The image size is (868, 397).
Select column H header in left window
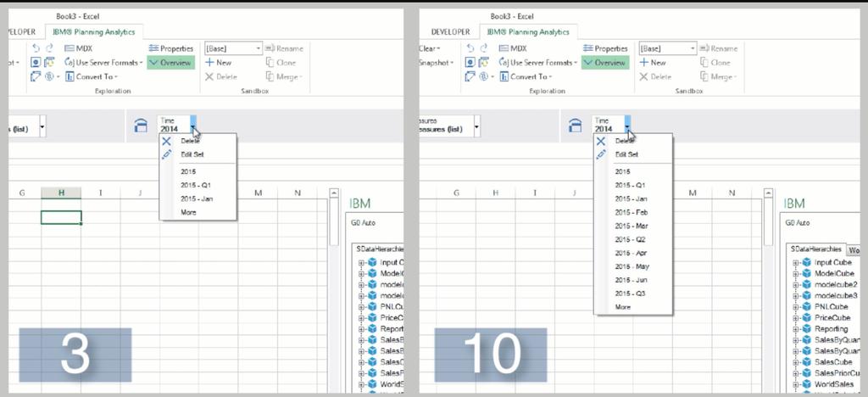click(x=61, y=193)
